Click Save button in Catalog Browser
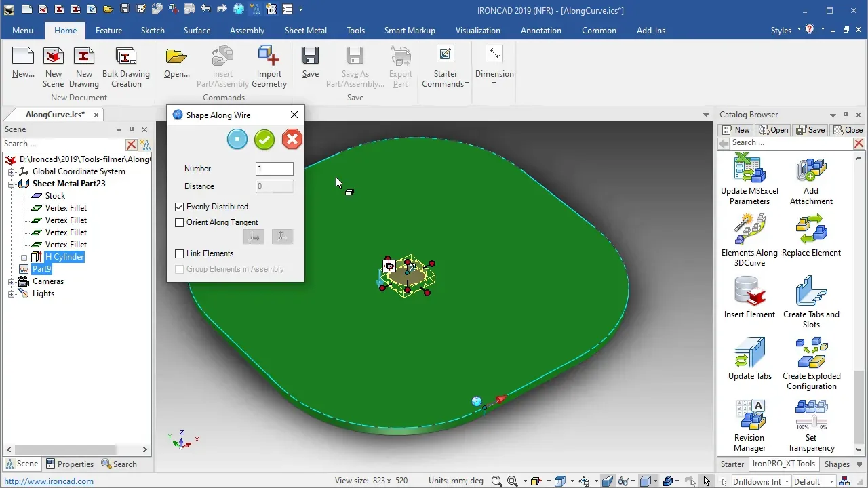 pos(810,130)
